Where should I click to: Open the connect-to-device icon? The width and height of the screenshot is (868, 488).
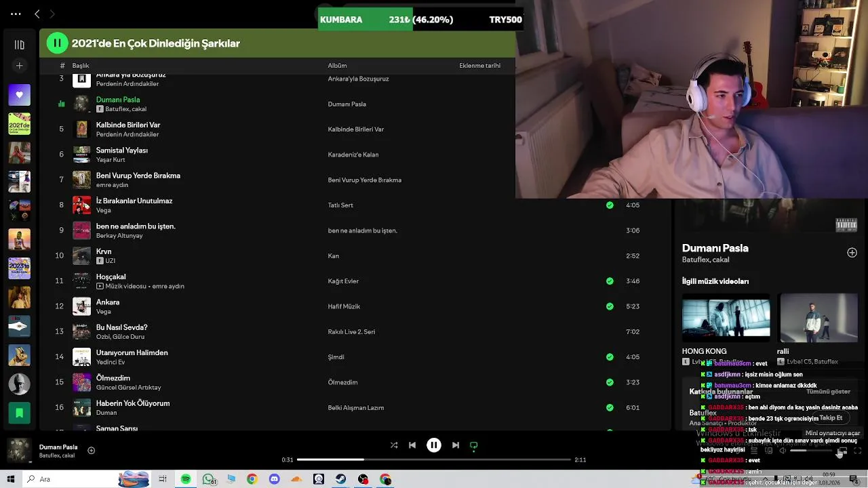click(x=768, y=451)
